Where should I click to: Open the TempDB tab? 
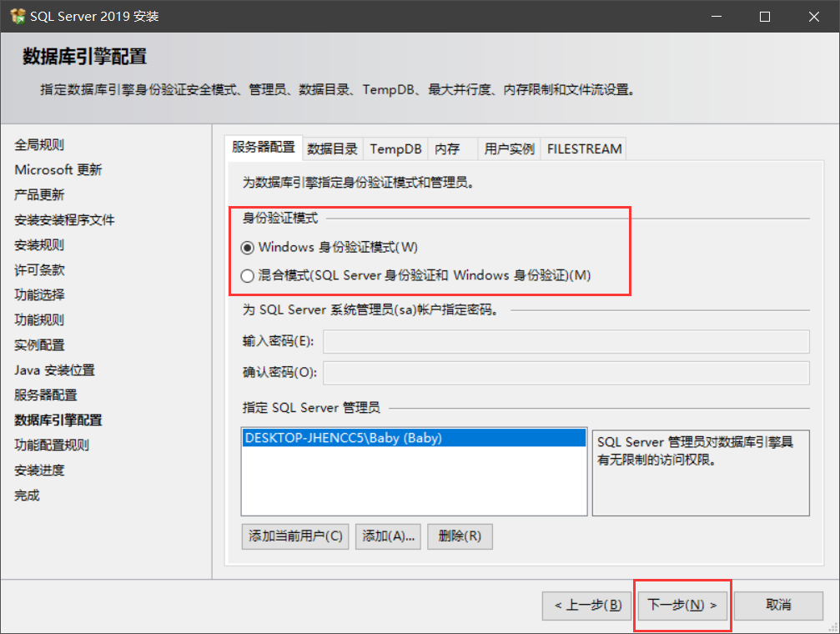[x=395, y=149]
